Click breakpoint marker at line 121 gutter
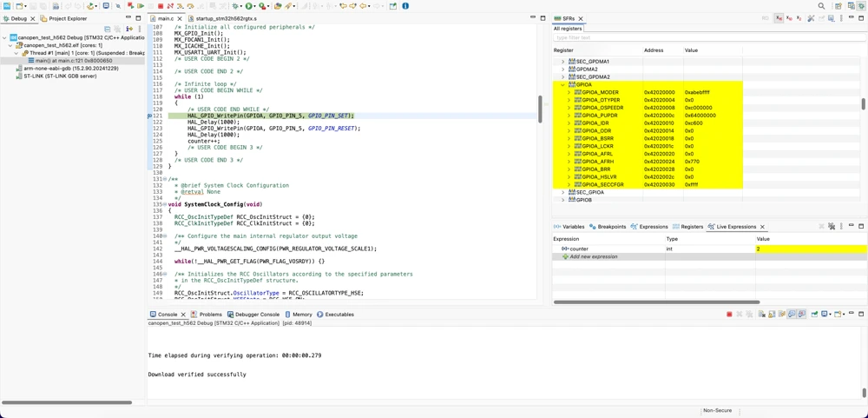868x418 pixels. (x=149, y=116)
